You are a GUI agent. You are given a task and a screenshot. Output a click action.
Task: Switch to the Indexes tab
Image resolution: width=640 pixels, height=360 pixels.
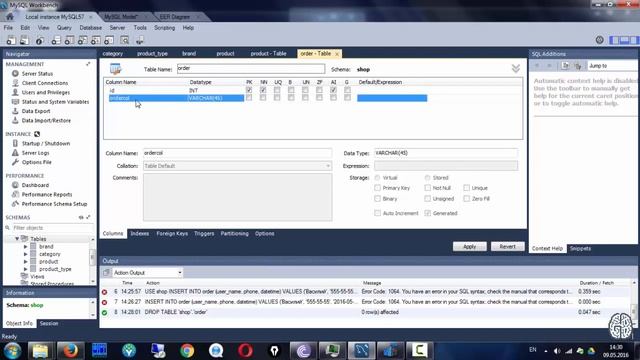coord(140,233)
